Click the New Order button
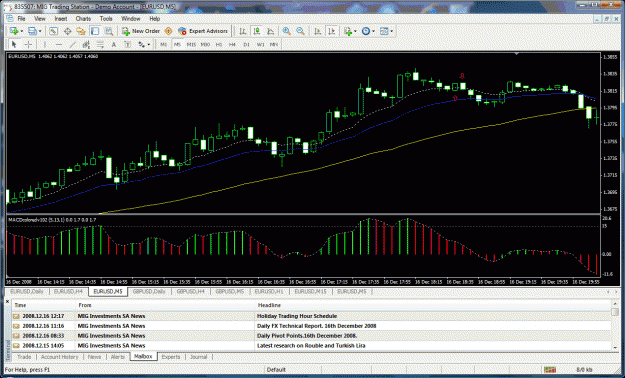 [x=141, y=31]
